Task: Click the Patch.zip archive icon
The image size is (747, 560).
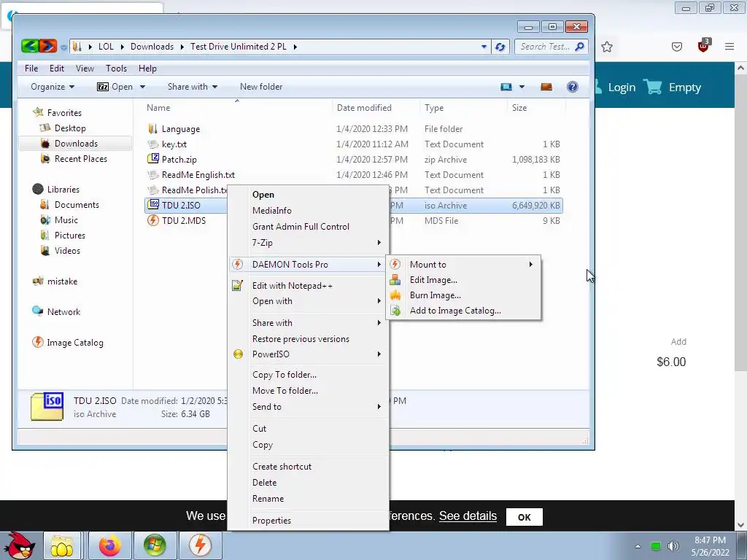Action: 153,159
